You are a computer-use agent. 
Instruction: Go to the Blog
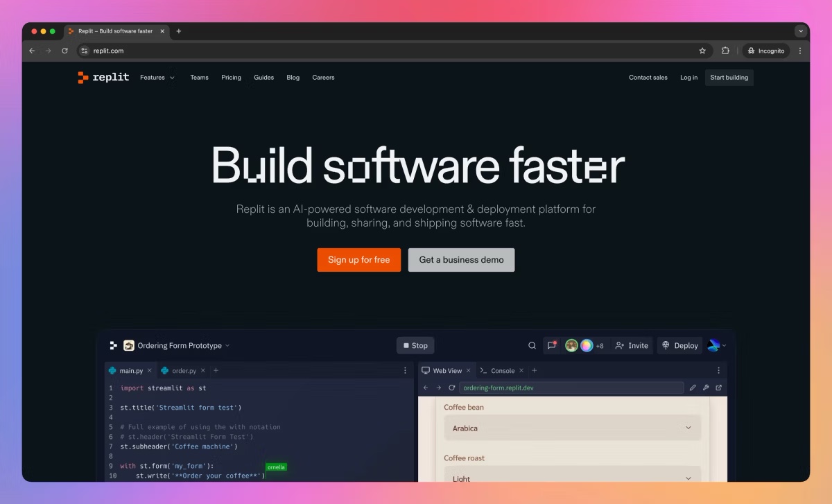293,78
